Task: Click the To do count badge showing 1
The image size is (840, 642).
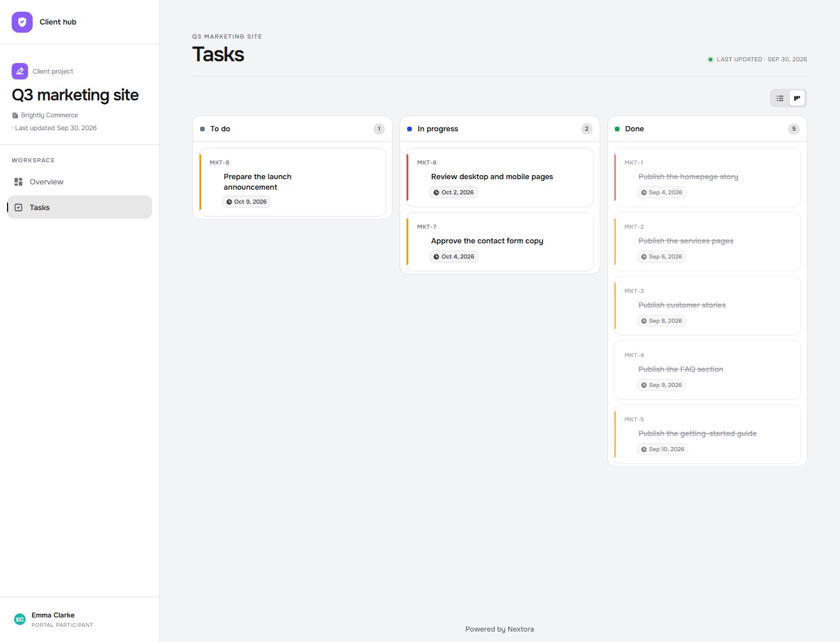Action: pos(379,129)
